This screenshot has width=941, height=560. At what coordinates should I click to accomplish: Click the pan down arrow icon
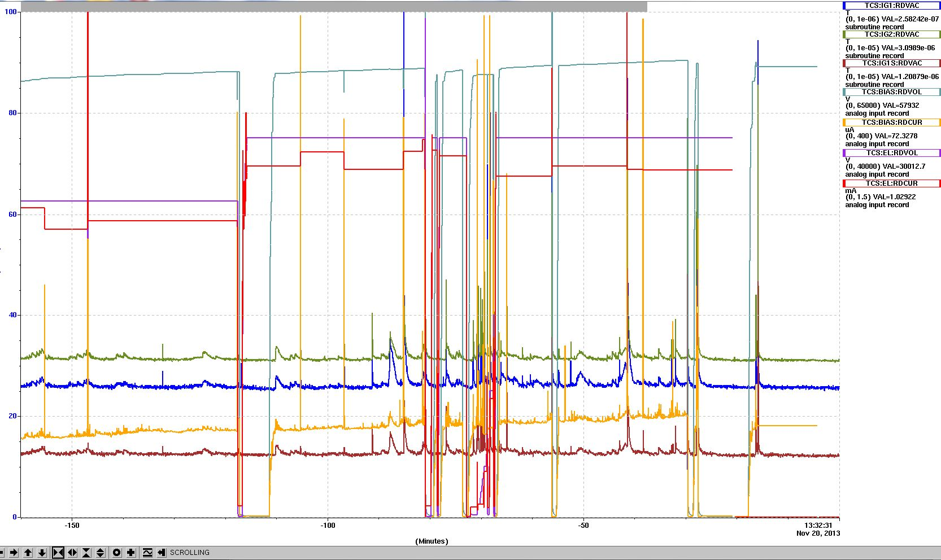42,553
